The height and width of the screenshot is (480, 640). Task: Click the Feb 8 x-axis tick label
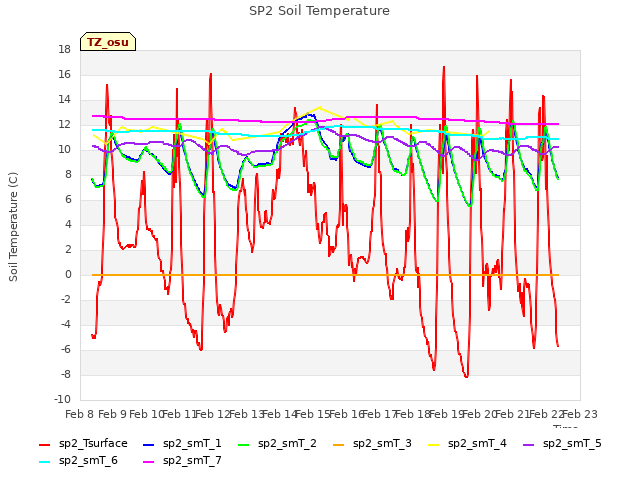pyautogui.click(x=80, y=414)
